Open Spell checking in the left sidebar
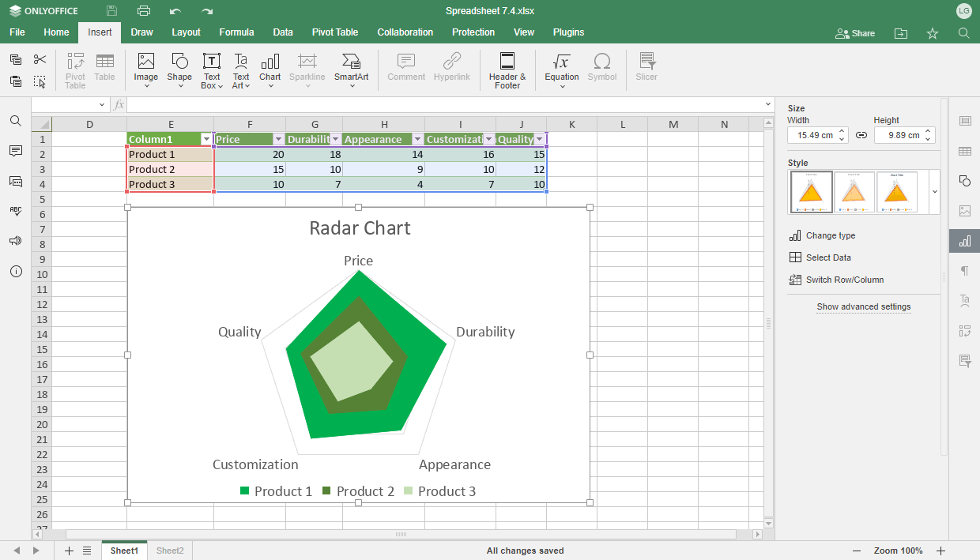This screenshot has height=560, width=980. [x=15, y=211]
